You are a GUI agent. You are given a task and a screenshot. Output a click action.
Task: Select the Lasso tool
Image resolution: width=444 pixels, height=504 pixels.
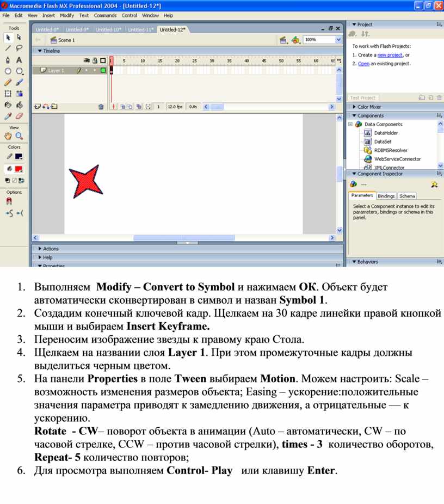pos(19,48)
